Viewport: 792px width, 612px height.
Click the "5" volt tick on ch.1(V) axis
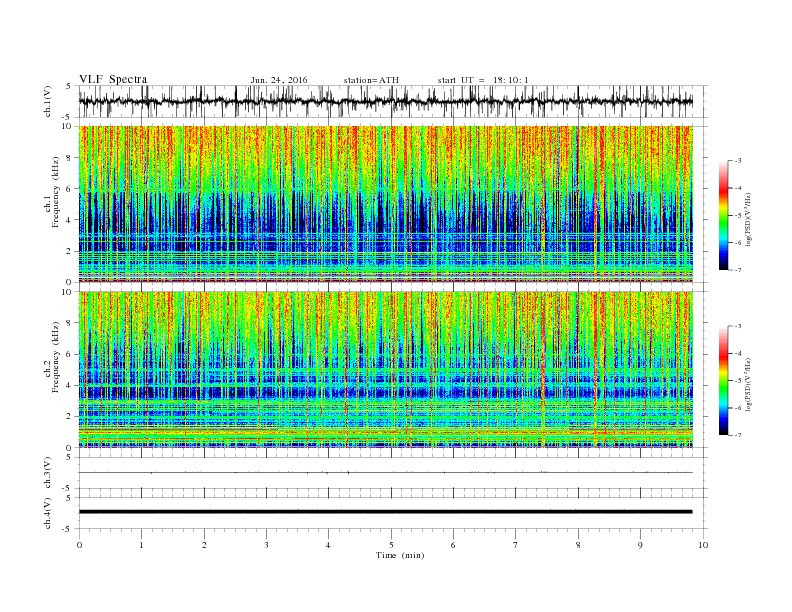[x=68, y=86]
